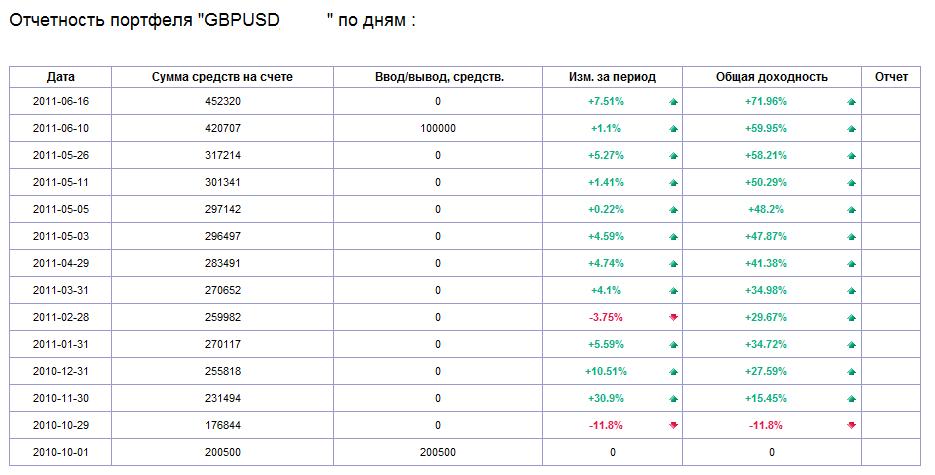Click the green arrow next to +48.2%
This screenshot has height=475, width=935.
pyautogui.click(x=851, y=210)
